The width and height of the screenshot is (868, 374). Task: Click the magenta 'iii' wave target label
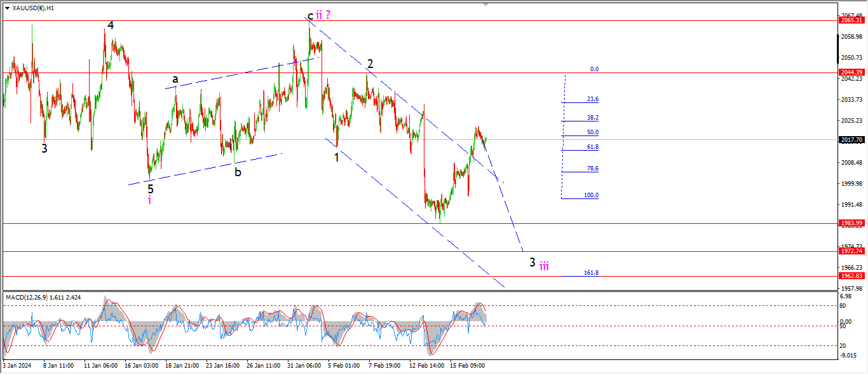tap(545, 266)
